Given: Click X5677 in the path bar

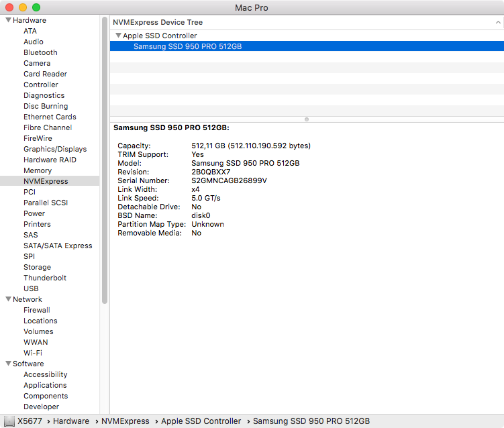Looking at the screenshot, I should tap(30, 421).
